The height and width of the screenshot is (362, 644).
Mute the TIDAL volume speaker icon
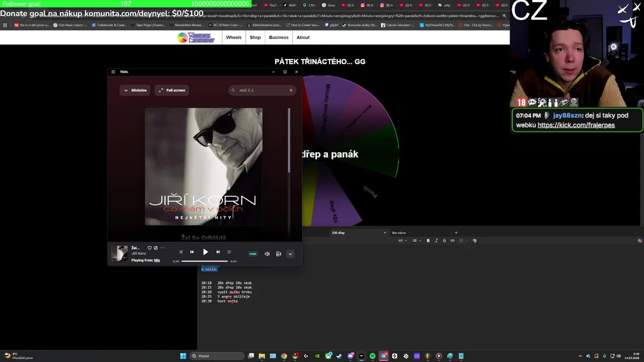point(267,254)
